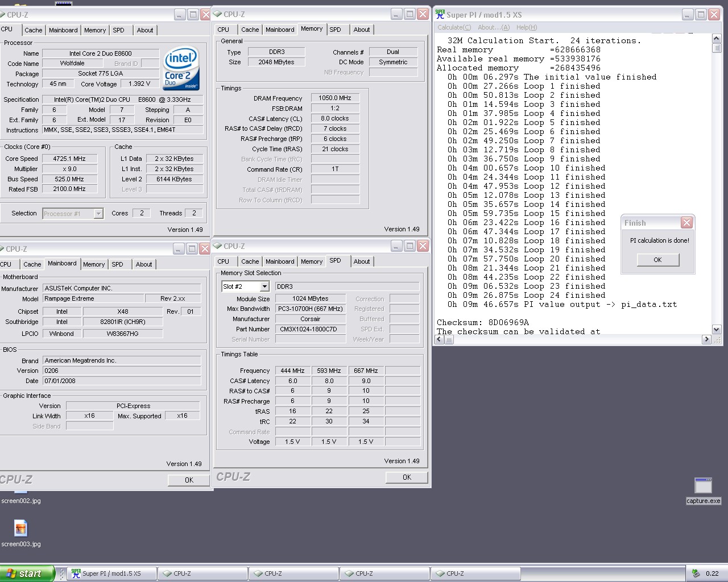Image resolution: width=728 pixels, height=582 pixels.
Task: Click Super PI vertical scrollbar down arrow
Action: [717, 329]
